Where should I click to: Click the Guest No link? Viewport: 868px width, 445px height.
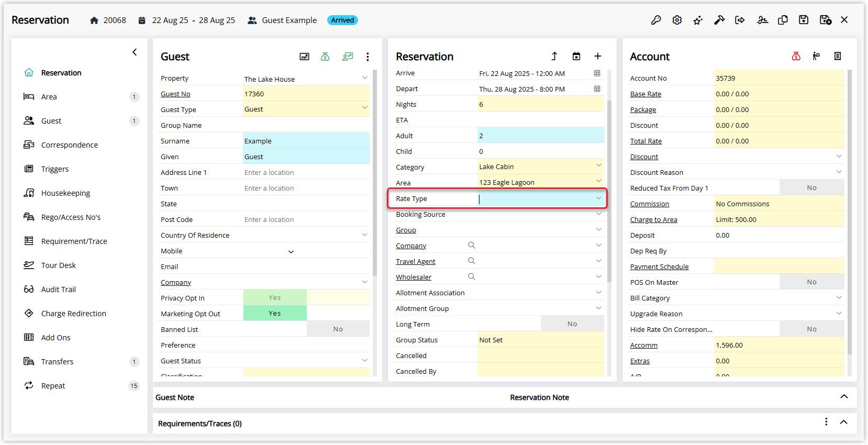click(175, 94)
